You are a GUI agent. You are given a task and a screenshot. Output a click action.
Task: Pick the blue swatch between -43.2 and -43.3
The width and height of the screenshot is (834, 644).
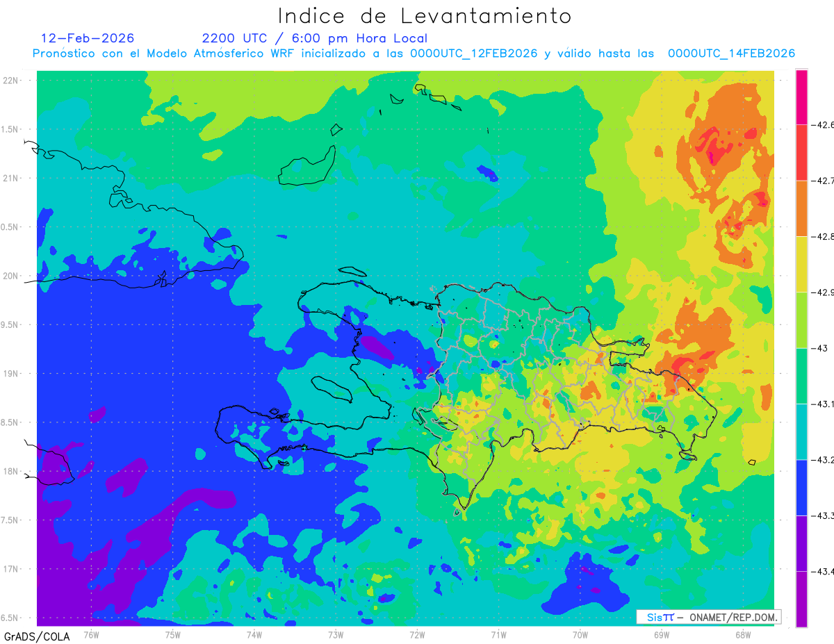[x=801, y=488]
